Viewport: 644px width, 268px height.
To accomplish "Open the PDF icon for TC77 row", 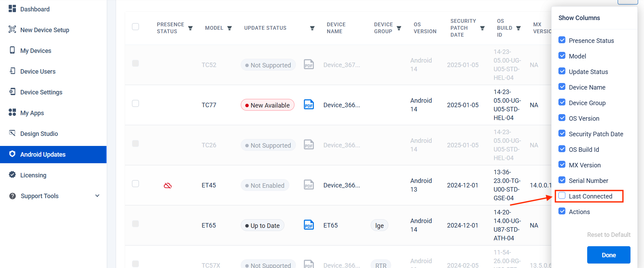I will (309, 104).
